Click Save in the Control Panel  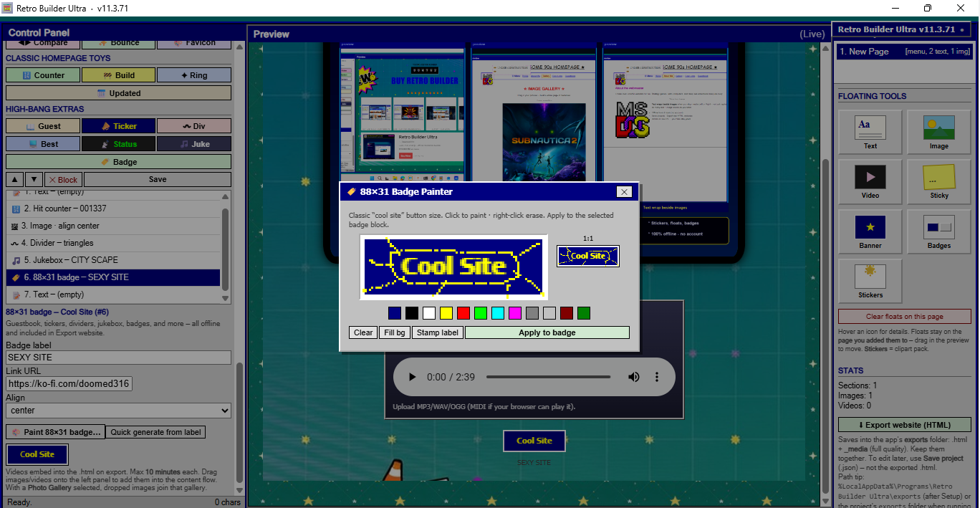pos(158,180)
